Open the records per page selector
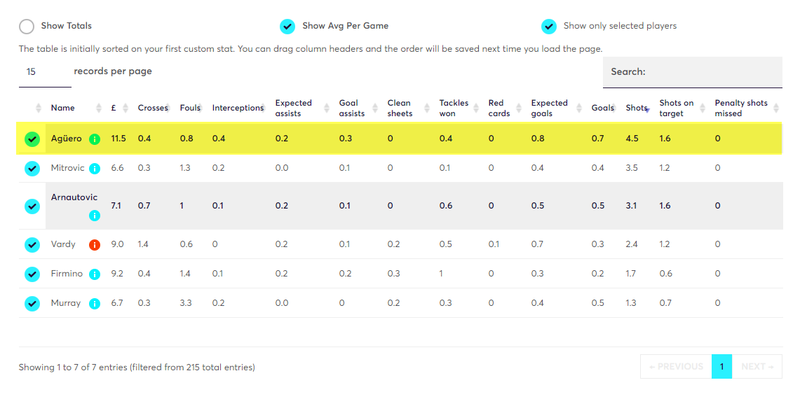The image size is (800, 399). (45, 72)
